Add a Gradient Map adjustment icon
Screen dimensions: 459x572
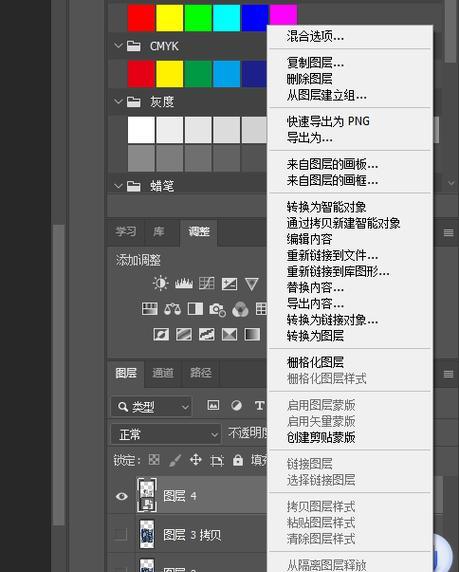pos(252,334)
